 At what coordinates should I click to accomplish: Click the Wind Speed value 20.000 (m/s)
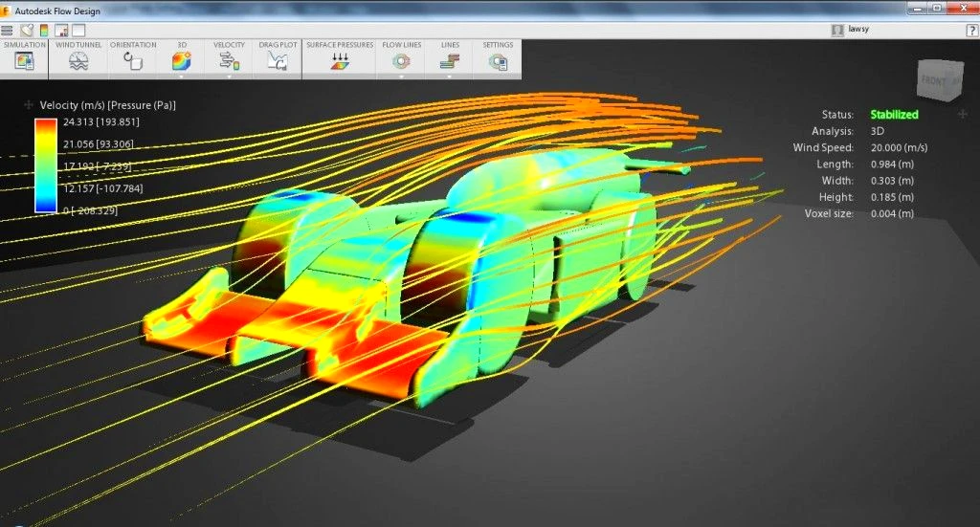900,147
